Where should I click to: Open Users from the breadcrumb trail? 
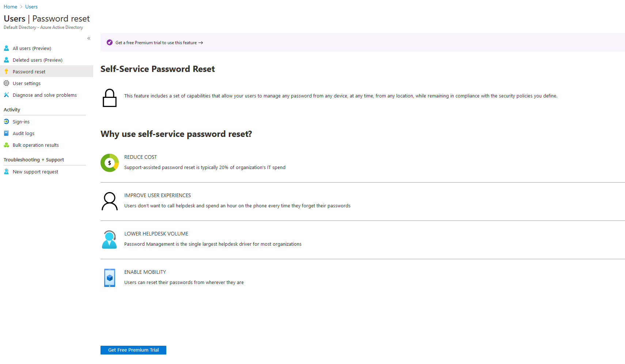coord(31,6)
